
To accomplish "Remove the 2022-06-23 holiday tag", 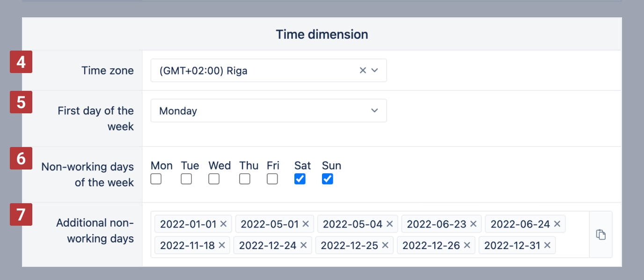I will point(473,224).
